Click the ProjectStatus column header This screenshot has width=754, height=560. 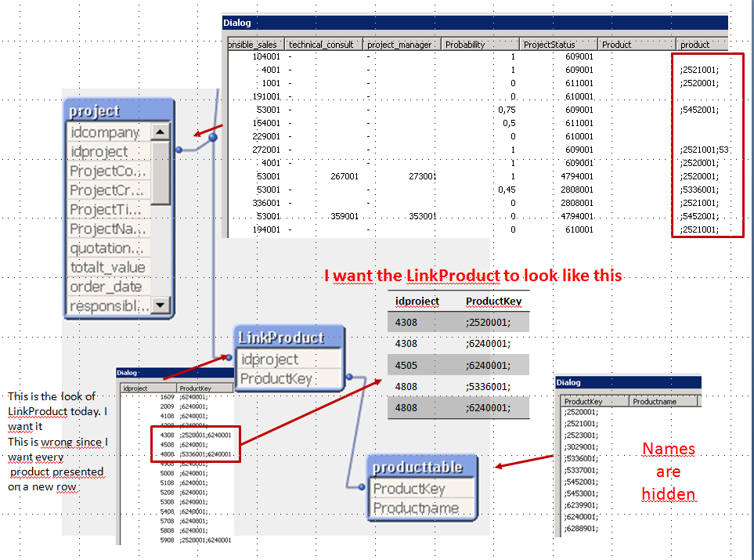558,45
